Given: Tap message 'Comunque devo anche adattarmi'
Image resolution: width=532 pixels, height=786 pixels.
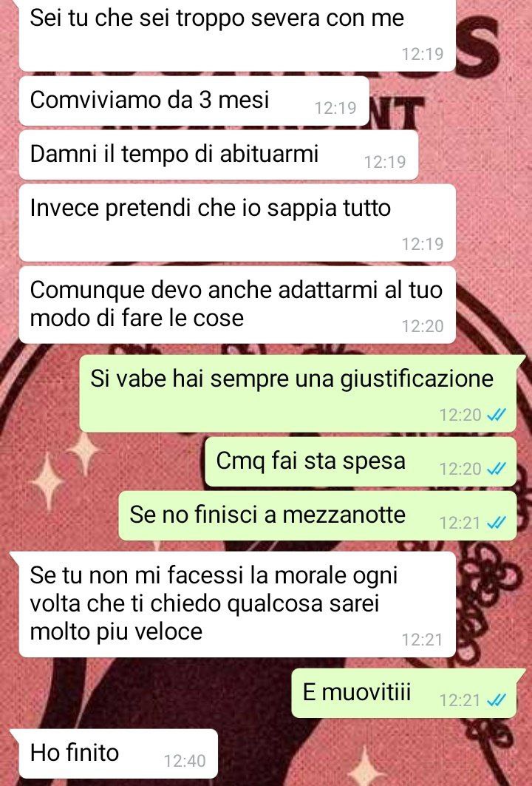Looking at the screenshot, I should (x=237, y=305).
